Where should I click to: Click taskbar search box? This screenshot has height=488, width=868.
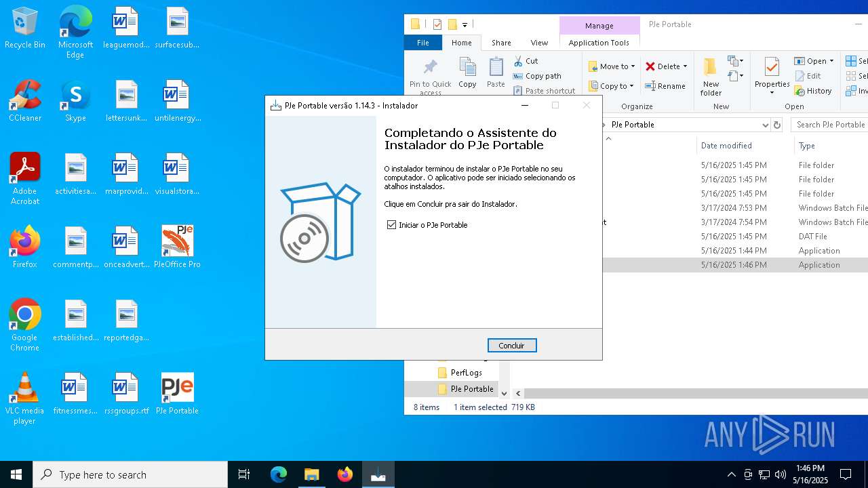[x=130, y=474]
